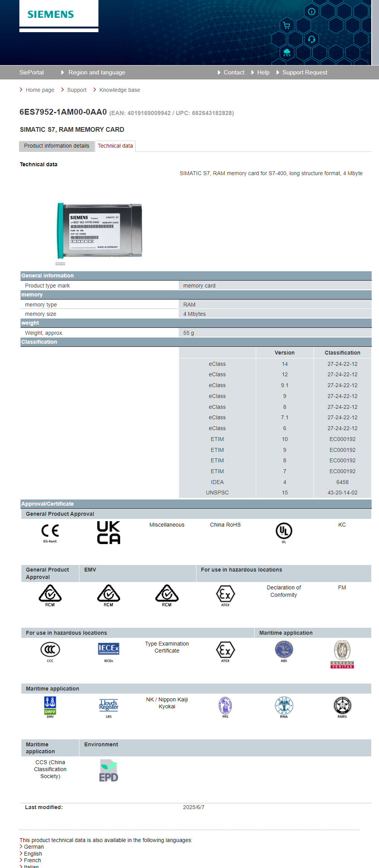The height and width of the screenshot is (868, 379).
Task: Open the information hexagon icon
Action: click(x=312, y=12)
